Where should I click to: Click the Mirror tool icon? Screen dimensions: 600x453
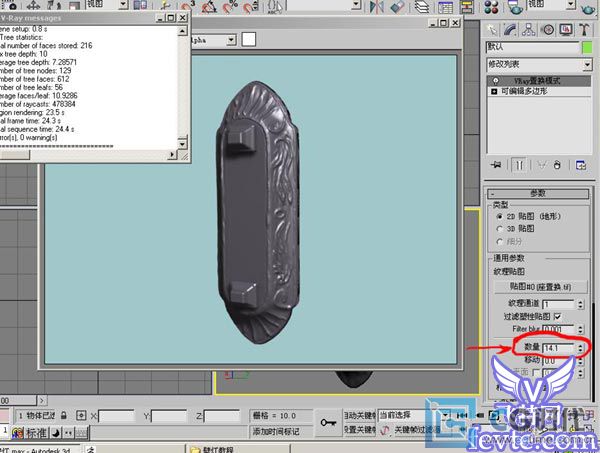pos(377,6)
